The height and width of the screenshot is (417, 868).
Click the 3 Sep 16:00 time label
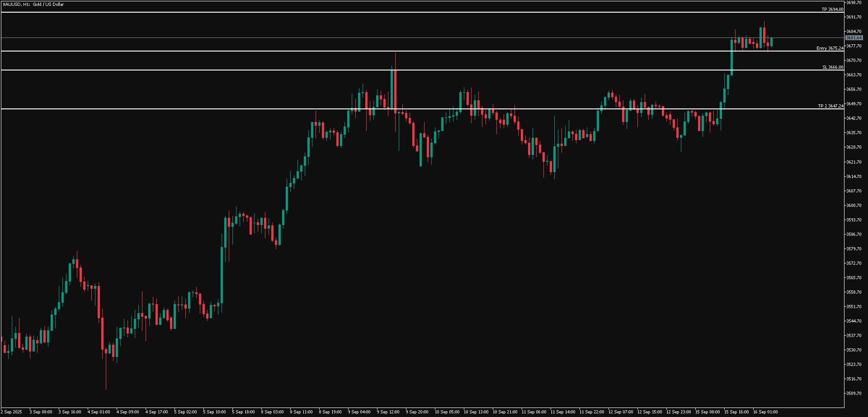coord(70,412)
